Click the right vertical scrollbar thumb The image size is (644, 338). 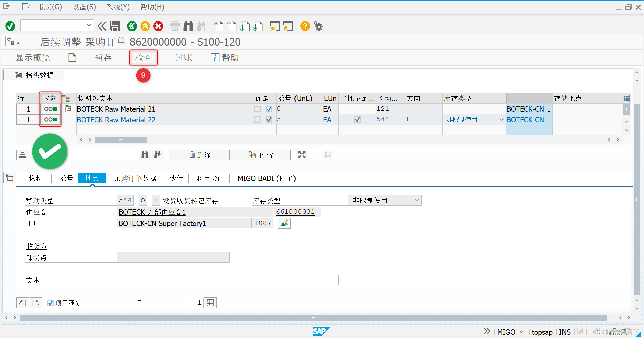tap(637, 199)
